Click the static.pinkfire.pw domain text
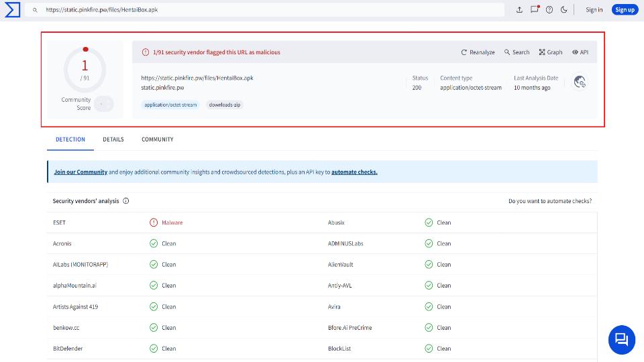 (162, 87)
